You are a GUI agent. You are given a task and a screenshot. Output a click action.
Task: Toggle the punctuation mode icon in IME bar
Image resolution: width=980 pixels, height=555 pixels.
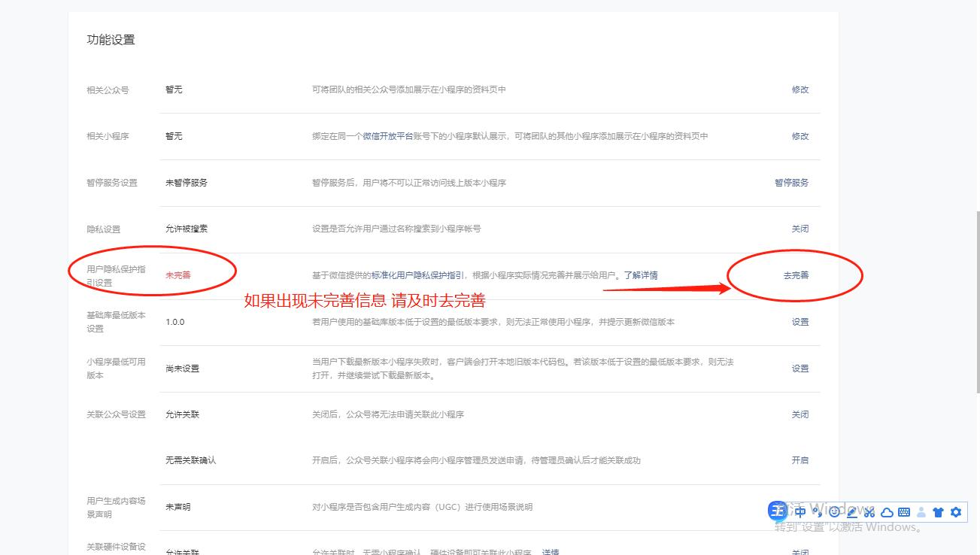coord(817,512)
